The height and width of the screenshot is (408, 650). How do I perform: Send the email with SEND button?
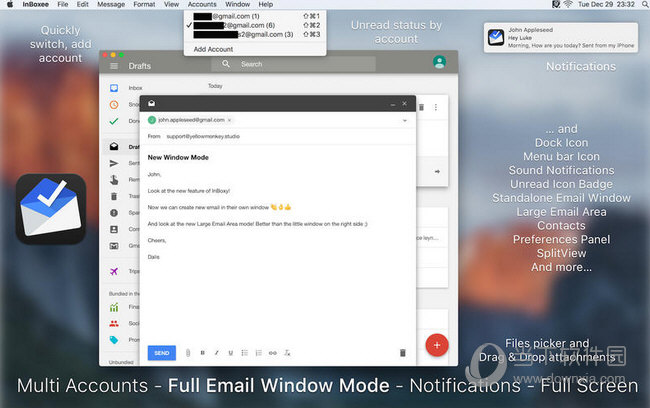(x=162, y=353)
